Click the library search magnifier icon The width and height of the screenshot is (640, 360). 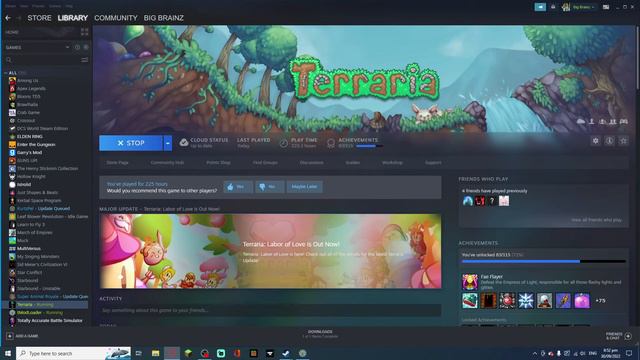click(x=9, y=60)
